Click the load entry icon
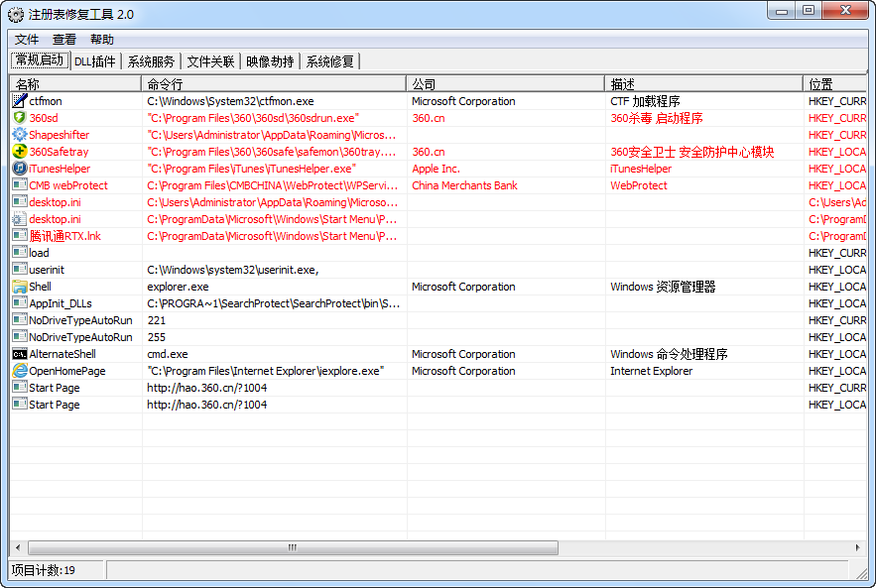 pyautogui.click(x=20, y=253)
